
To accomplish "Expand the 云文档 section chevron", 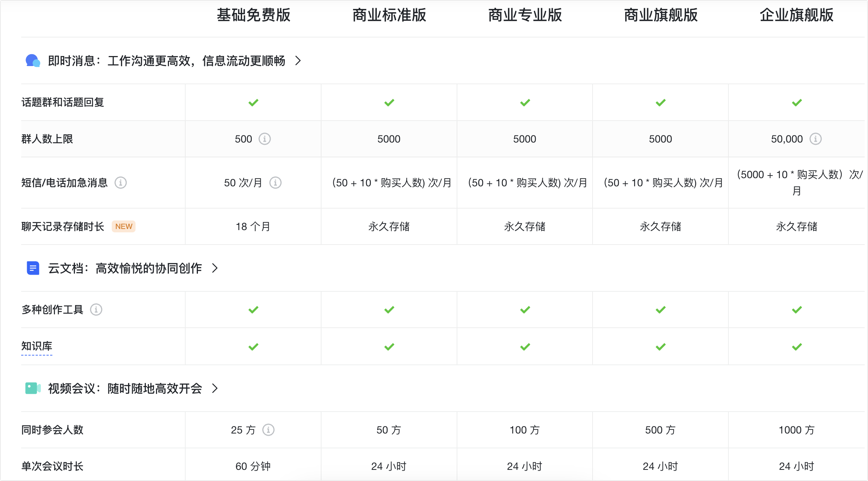I will (x=215, y=268).
